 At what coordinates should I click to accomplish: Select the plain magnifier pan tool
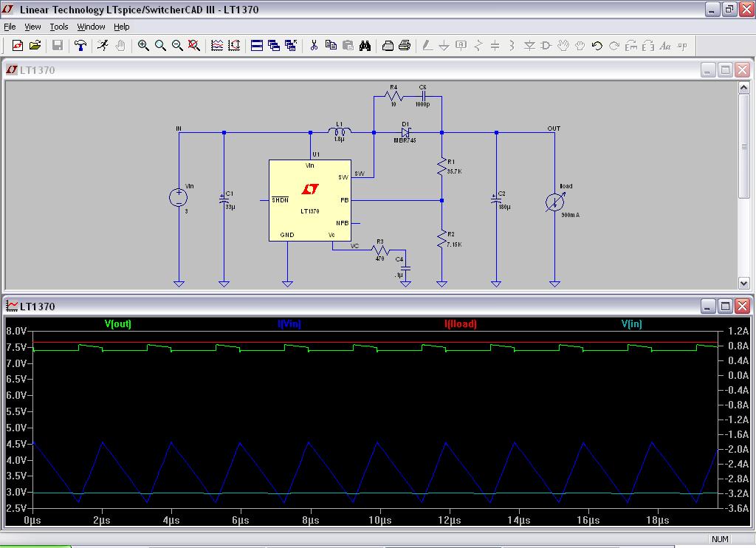click(160, 45)
